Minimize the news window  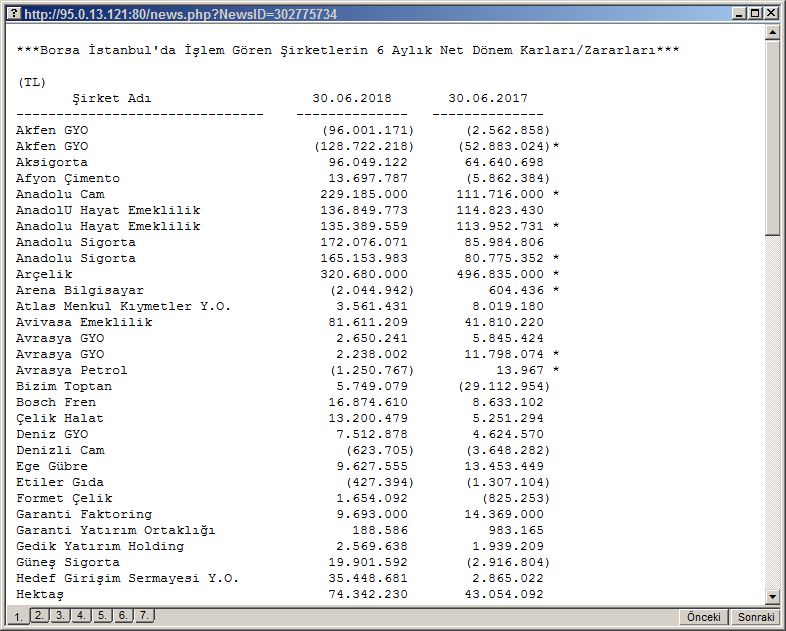pos(739,14)
